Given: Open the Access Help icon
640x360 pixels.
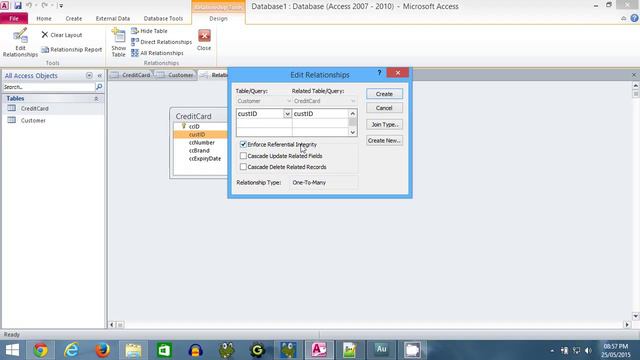Looking at the screenshot, I should (x=634, y=18).
